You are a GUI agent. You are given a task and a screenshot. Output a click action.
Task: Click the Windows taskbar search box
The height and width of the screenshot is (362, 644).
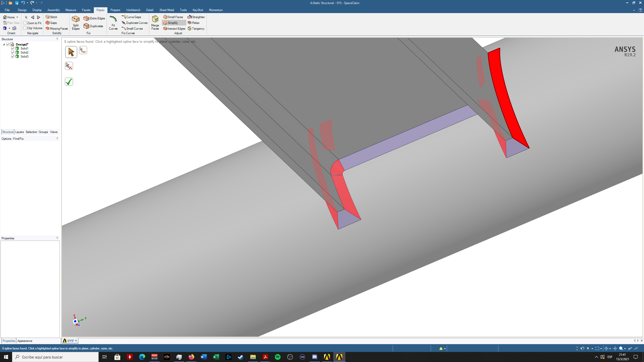tap(55, 357)
